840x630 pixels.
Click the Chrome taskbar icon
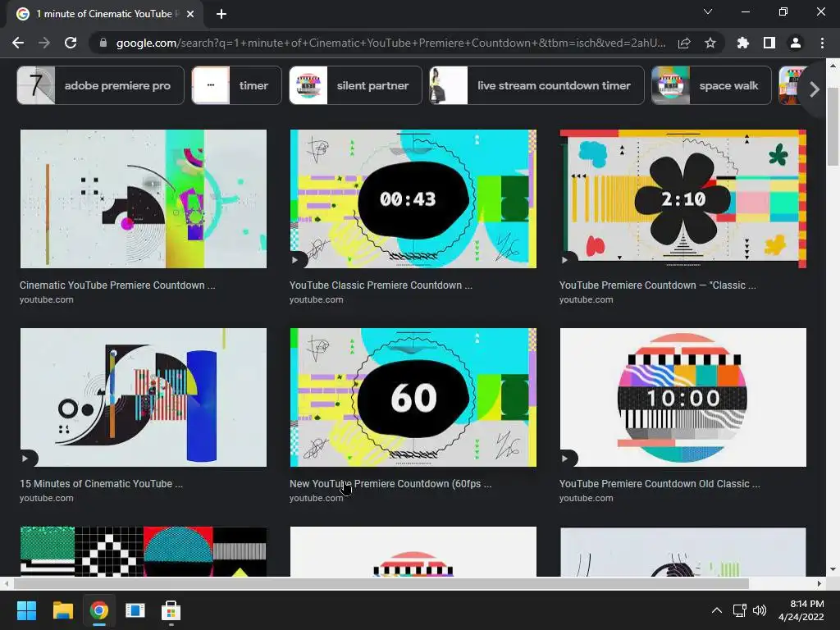tap(99, 610)
